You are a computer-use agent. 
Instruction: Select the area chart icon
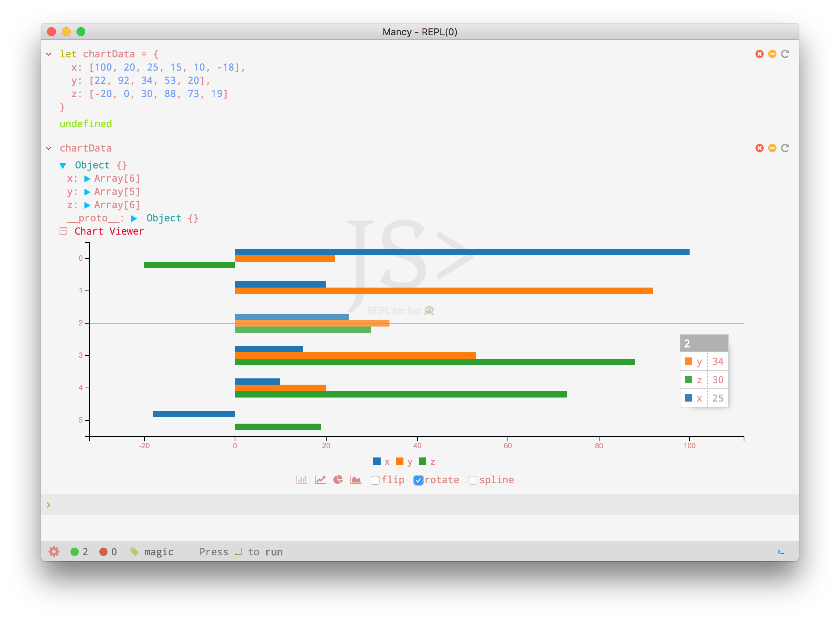(355, 480)
